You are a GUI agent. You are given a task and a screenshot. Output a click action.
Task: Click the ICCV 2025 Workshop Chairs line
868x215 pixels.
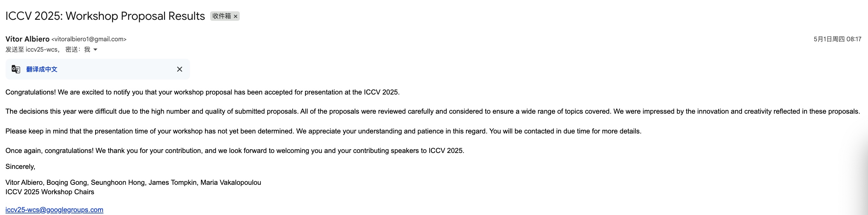[49, 192]
